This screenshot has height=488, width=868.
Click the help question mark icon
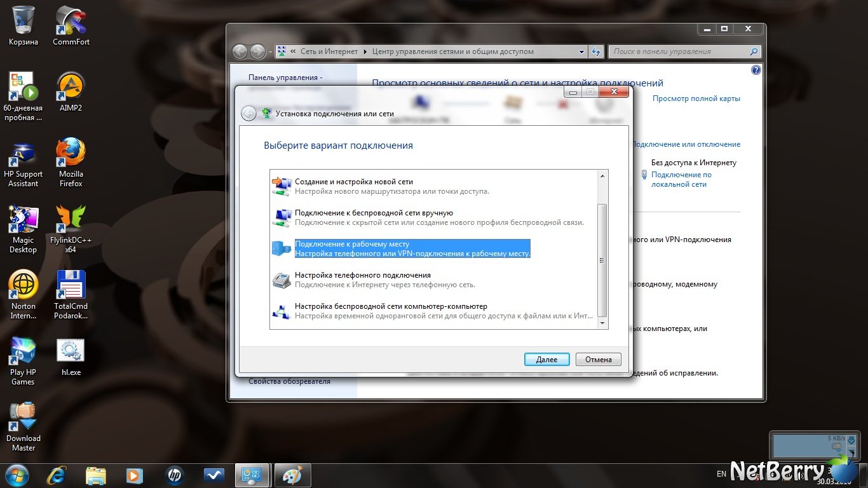coord(756,70)
